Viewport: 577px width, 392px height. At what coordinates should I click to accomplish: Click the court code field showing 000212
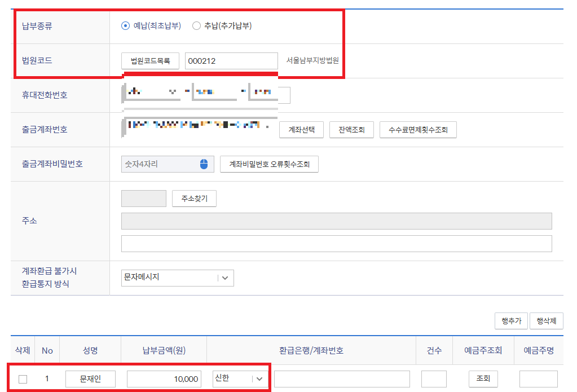point(231,61)
